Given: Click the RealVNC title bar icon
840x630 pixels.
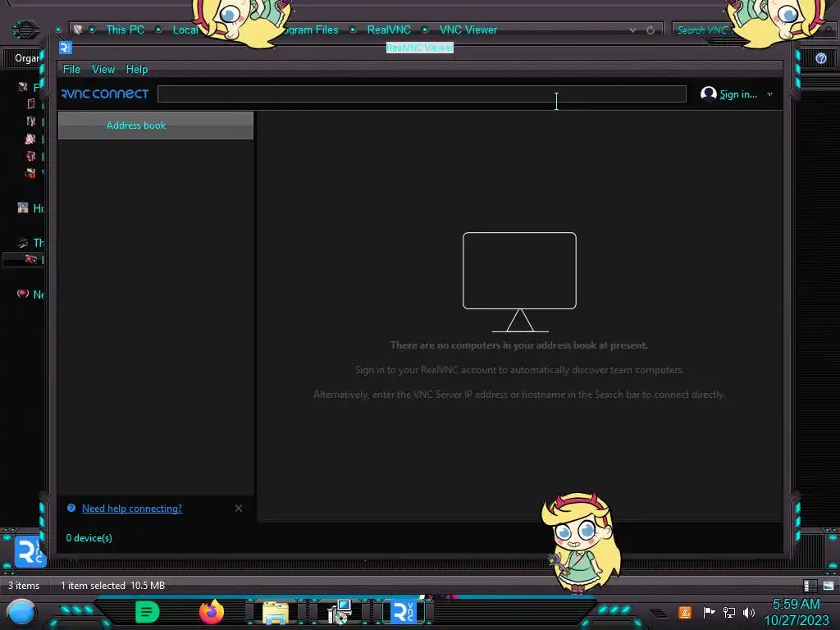Looking at the screenshot, I should click(66, 48).
